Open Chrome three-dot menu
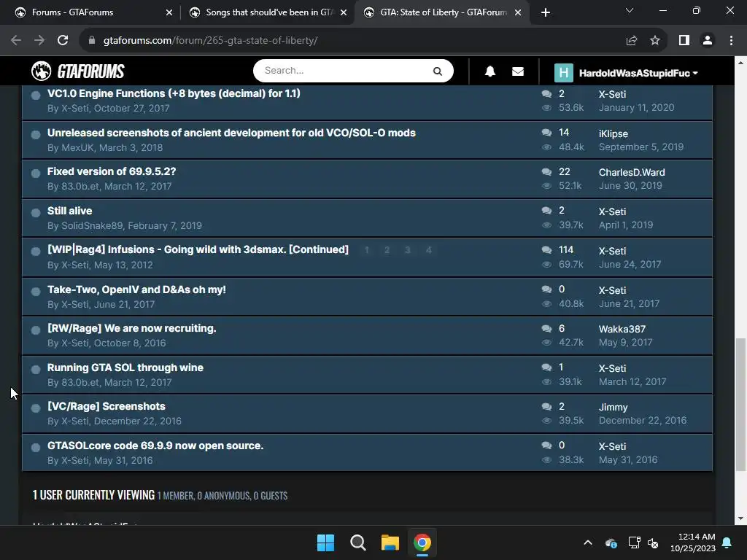The width and height of the screenshot is (747, 560). [x=731, y=41]
